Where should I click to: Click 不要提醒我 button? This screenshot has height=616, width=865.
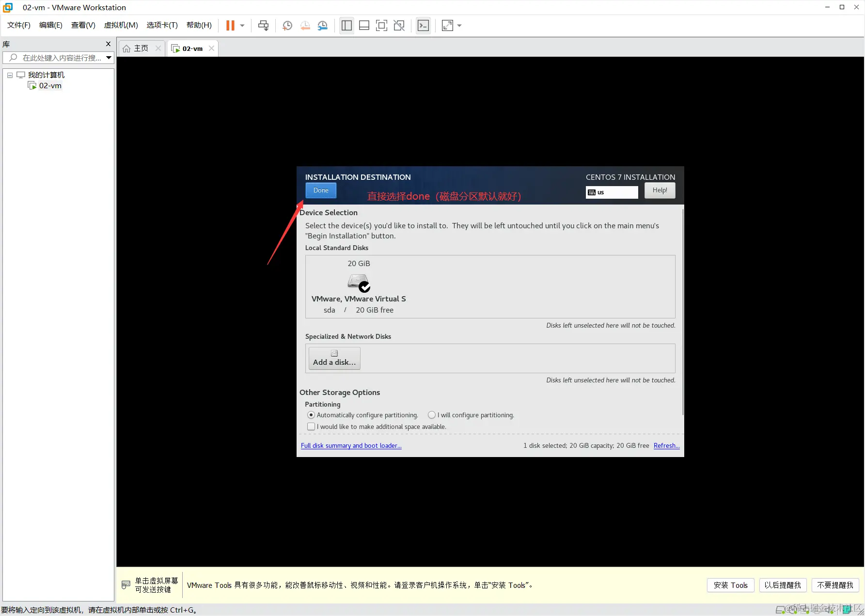pos(835,585)
